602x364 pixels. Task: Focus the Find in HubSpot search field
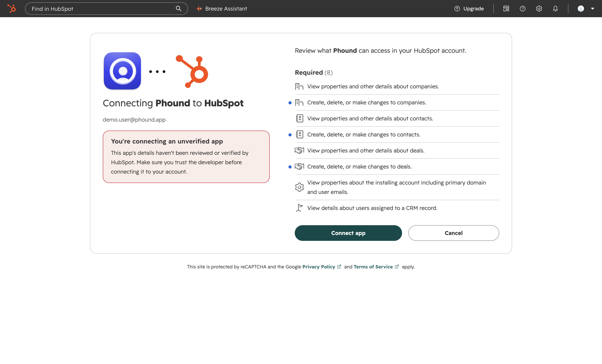click(x=106, y=9)
